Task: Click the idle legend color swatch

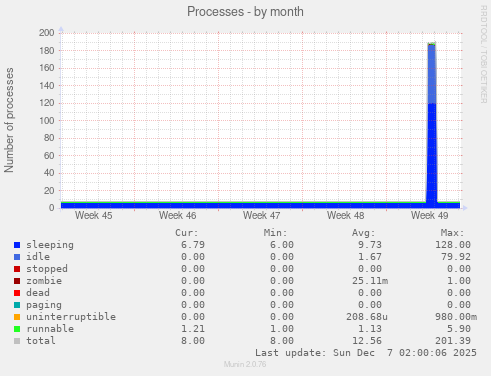Action: [17, 257]
